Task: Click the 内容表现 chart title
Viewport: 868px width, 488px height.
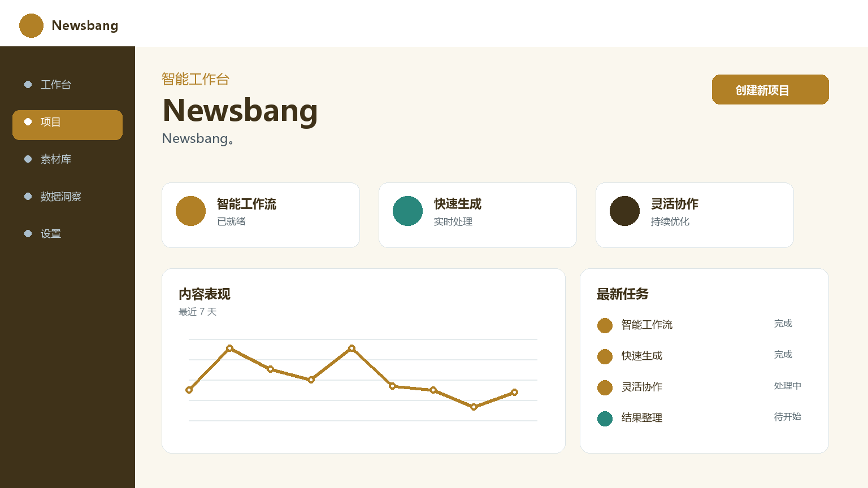Action: coord(205,294)
